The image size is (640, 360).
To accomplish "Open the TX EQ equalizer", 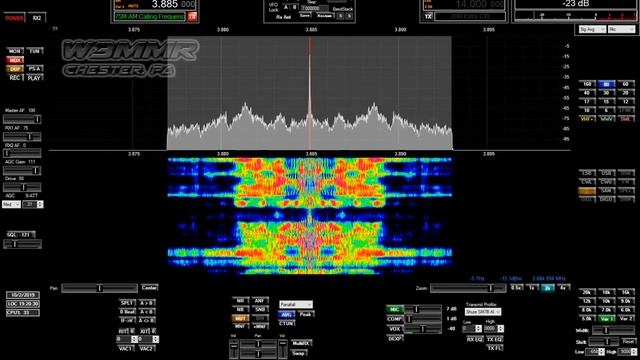I will tap(494, 339).
